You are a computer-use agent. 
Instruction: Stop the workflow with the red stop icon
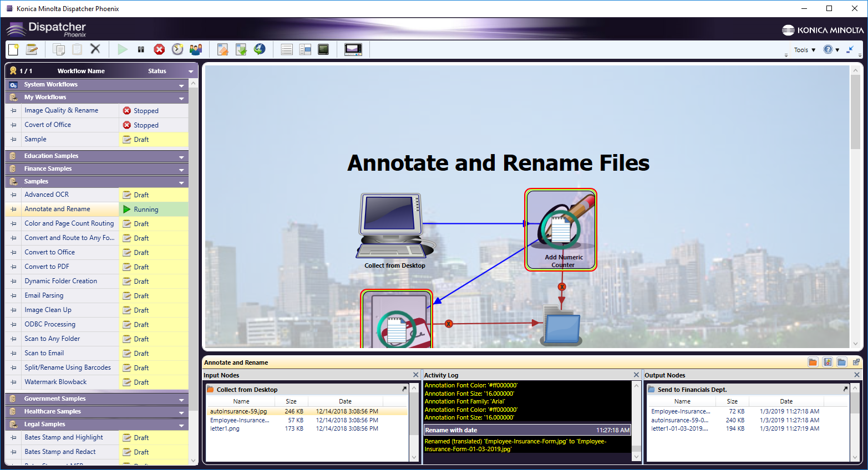tap(159, 49)
